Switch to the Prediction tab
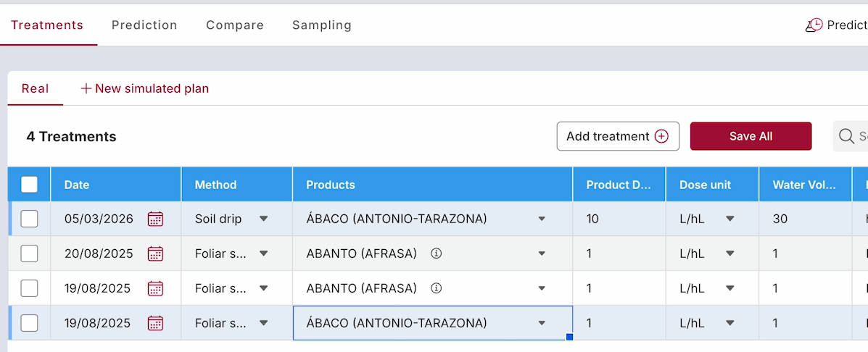 click(144, 25)
